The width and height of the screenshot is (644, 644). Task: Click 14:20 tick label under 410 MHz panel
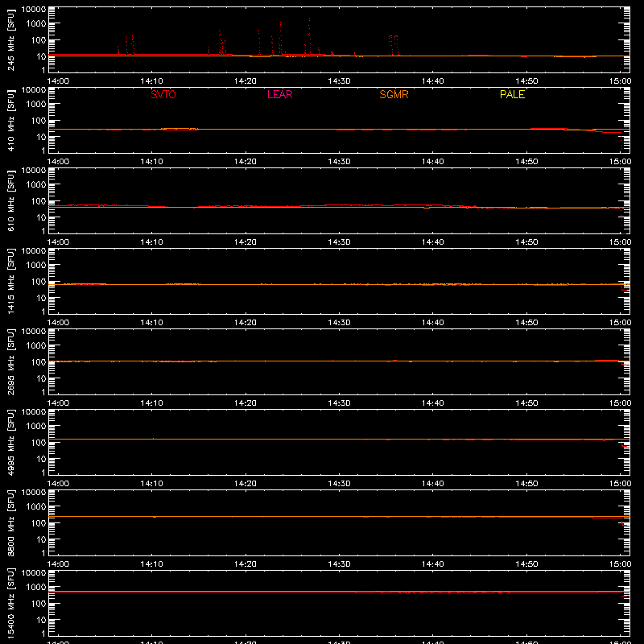point(246,162)
